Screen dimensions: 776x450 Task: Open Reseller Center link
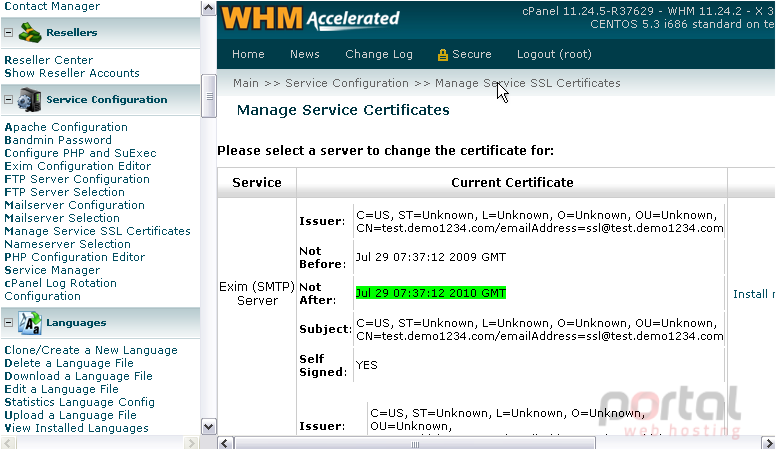(48, 60)
